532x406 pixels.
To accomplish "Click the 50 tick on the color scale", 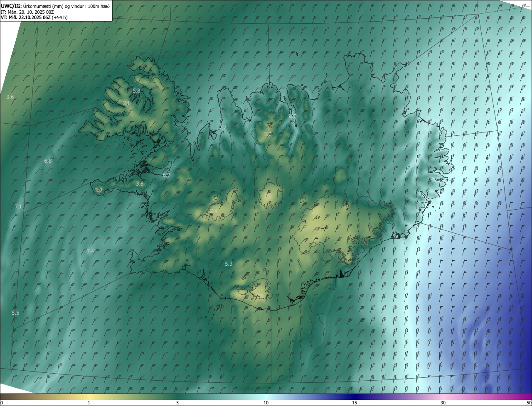I will [x=529, y=403].
